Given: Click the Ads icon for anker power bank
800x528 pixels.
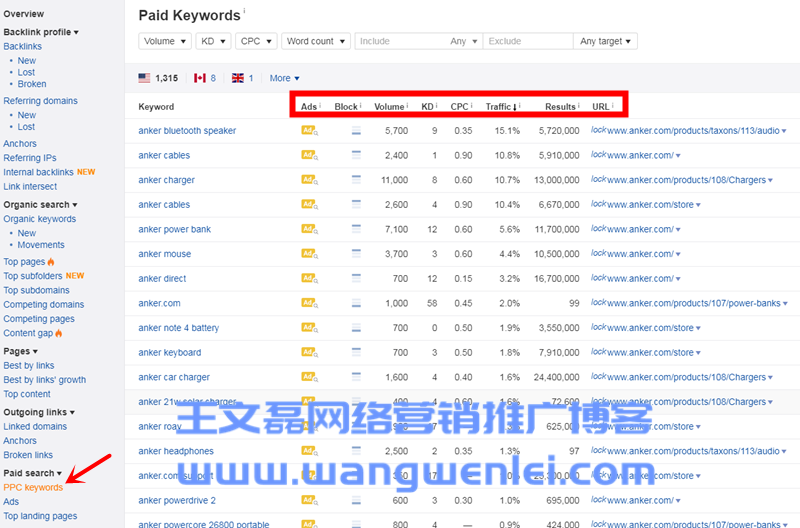Looking at the screenshot, I should 309,229.
